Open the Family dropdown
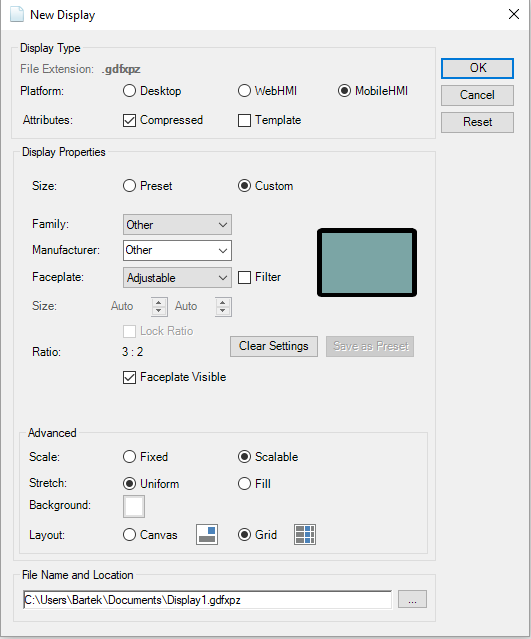 coord(177,225)
